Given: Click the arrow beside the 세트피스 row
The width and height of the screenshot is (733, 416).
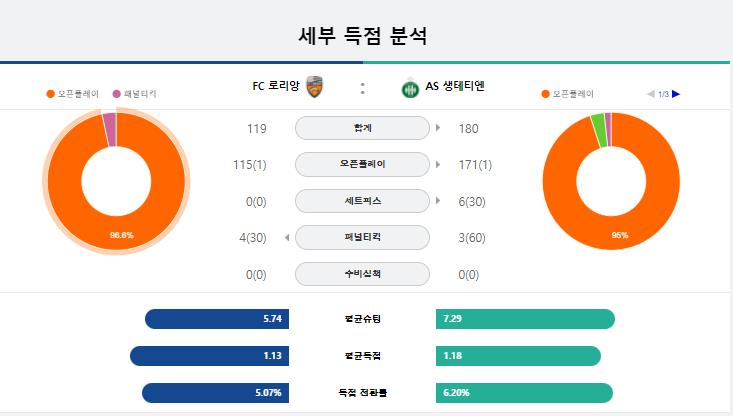Looking at the screenshot, I should coord(438,201).
